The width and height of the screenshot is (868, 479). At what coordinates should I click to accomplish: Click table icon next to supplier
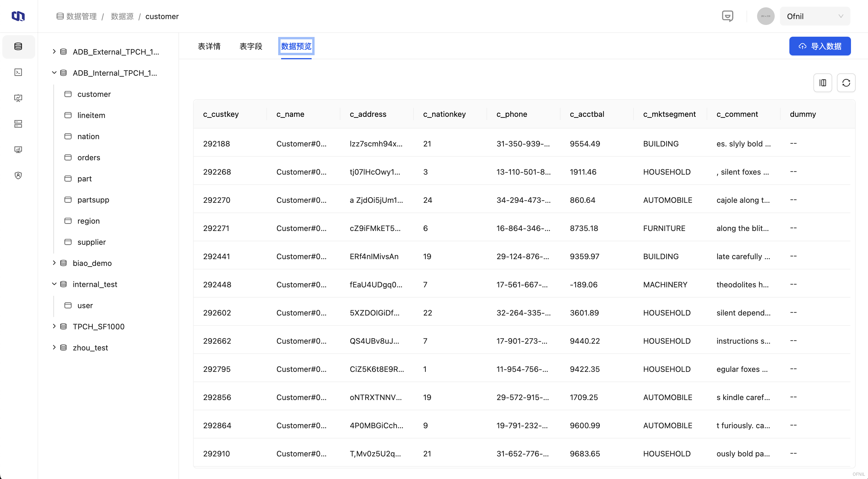(68, 242)
